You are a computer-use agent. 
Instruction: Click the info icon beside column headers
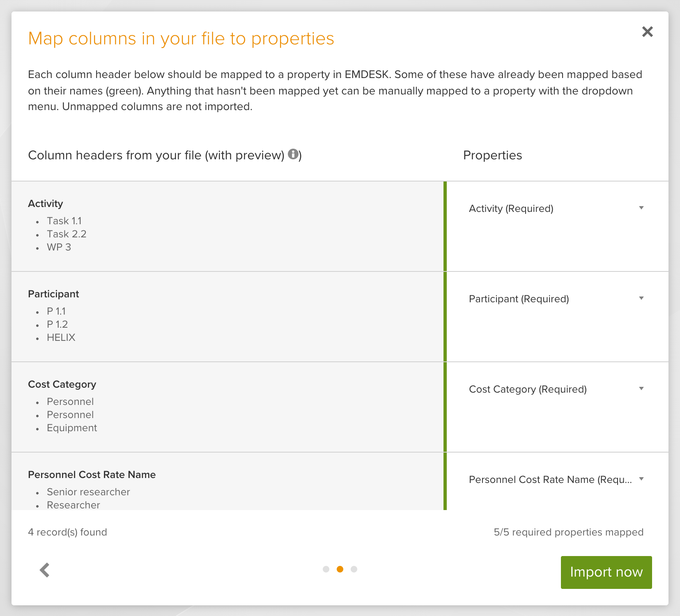(293, 154)
